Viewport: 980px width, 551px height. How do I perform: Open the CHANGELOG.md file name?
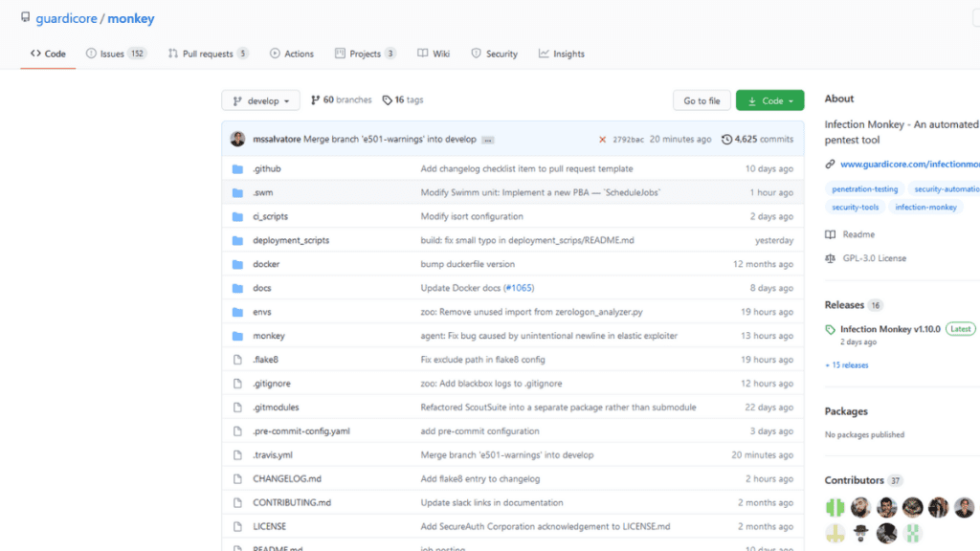coord(287,479)
